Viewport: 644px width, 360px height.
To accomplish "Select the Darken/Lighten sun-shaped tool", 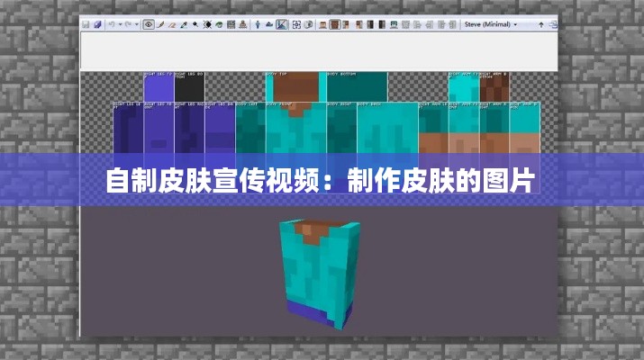I will click(x=207, y=24).
